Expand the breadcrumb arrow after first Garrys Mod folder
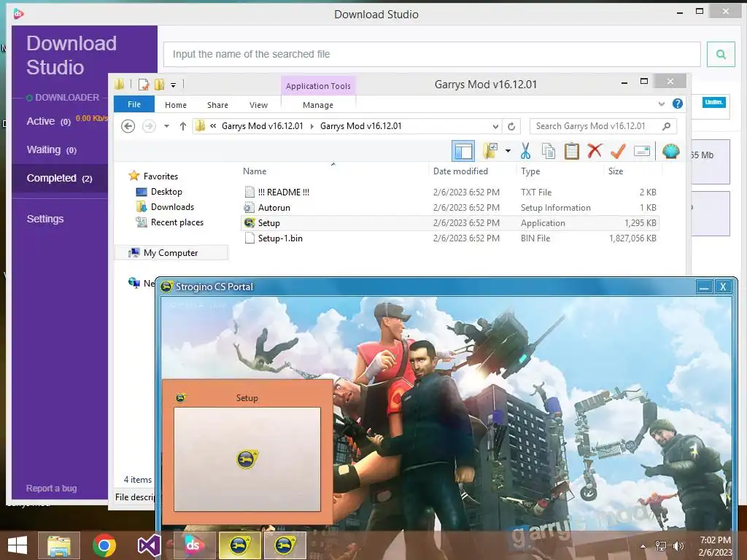Screen dimensions: 747x560 pos(312,126)
